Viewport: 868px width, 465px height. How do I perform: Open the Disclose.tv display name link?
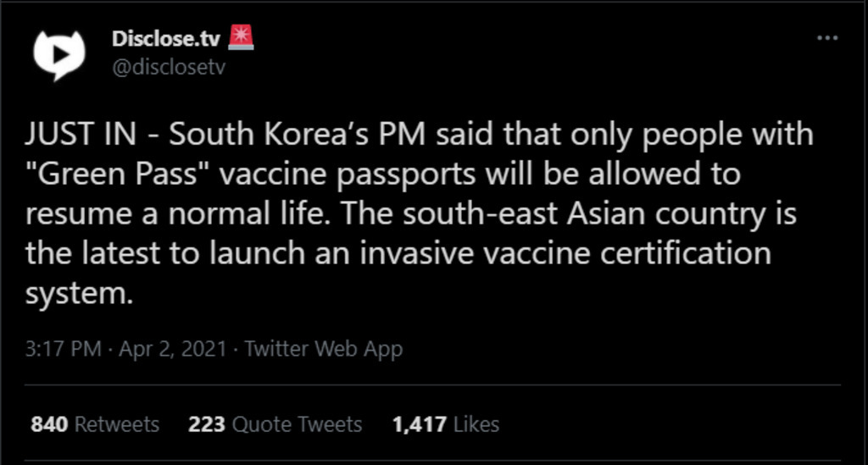pos(167,39)
